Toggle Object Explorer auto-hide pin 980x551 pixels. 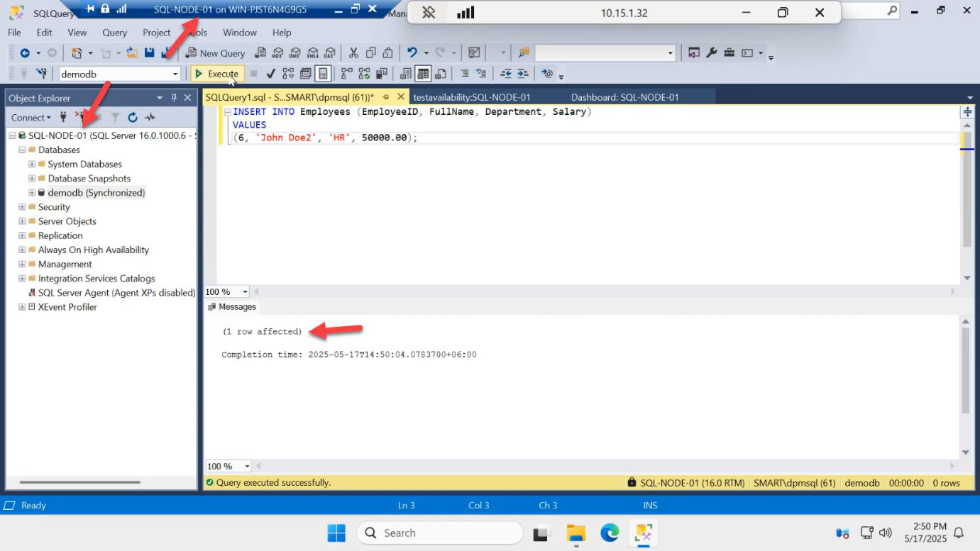click(x=174, y=98)
